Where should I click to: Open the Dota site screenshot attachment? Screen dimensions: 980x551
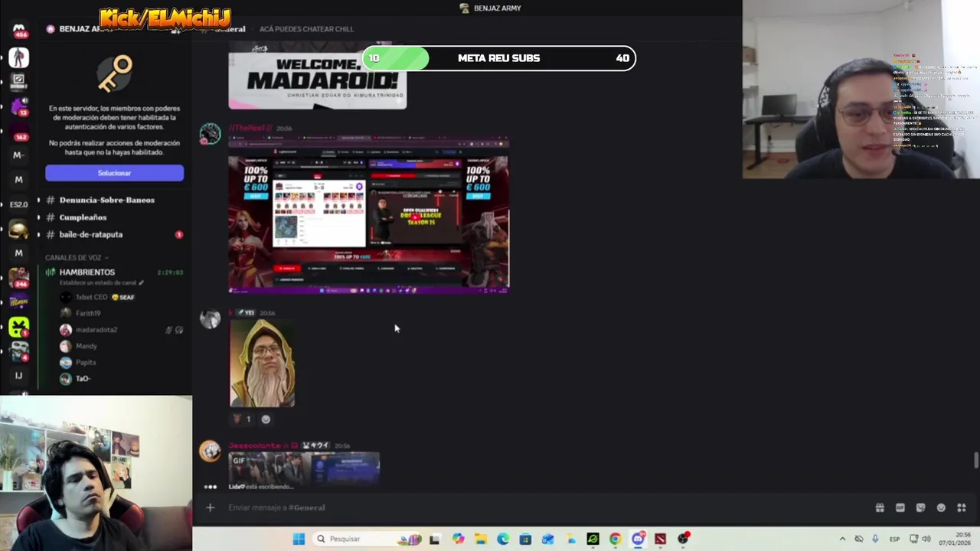(x=368, y=215)
